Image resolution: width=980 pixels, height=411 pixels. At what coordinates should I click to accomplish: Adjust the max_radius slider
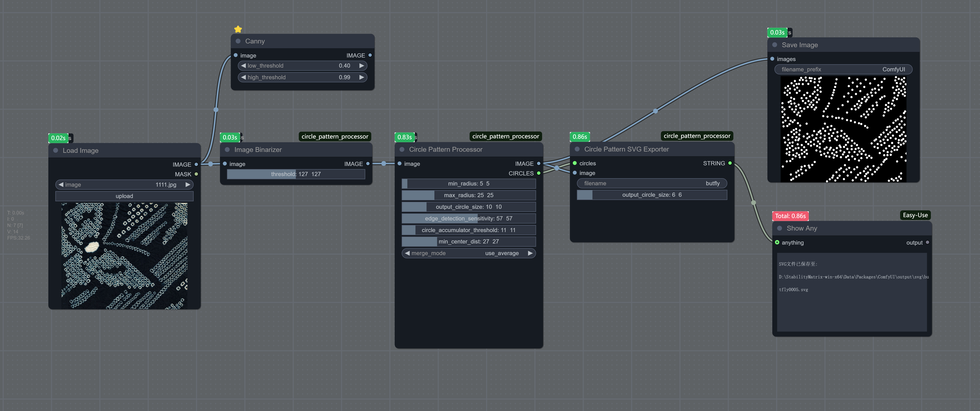(x=469, y=195)
